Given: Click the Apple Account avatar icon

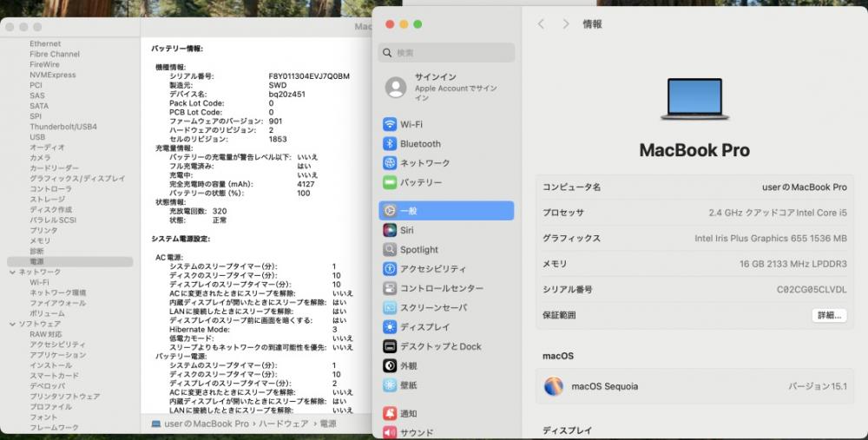Looking at the screenshot, I should click(x=396, y=88).
